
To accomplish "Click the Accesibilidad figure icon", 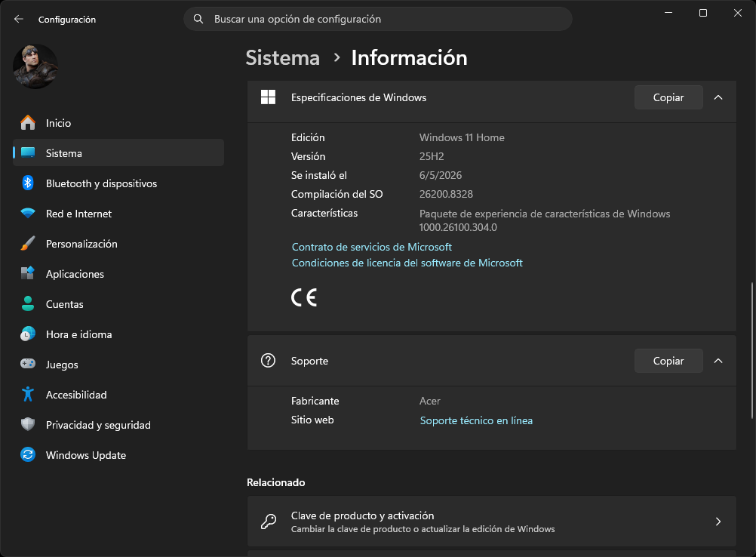I will click(28, 395).
